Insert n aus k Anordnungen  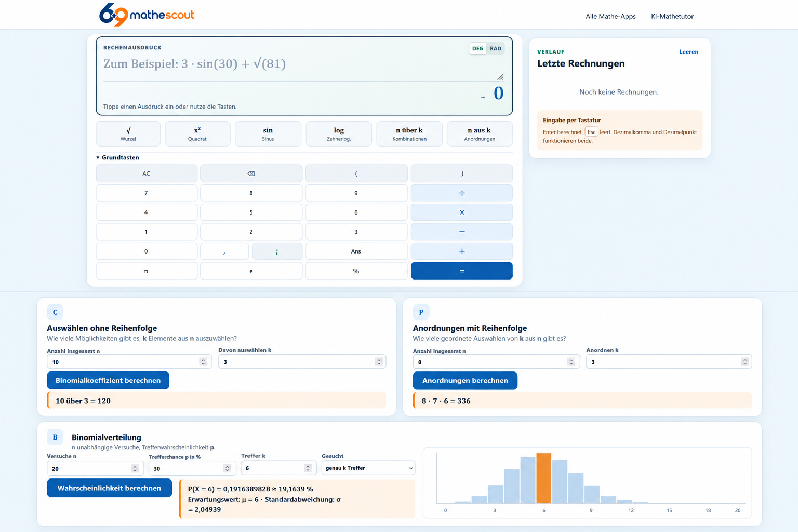(480, 134)
